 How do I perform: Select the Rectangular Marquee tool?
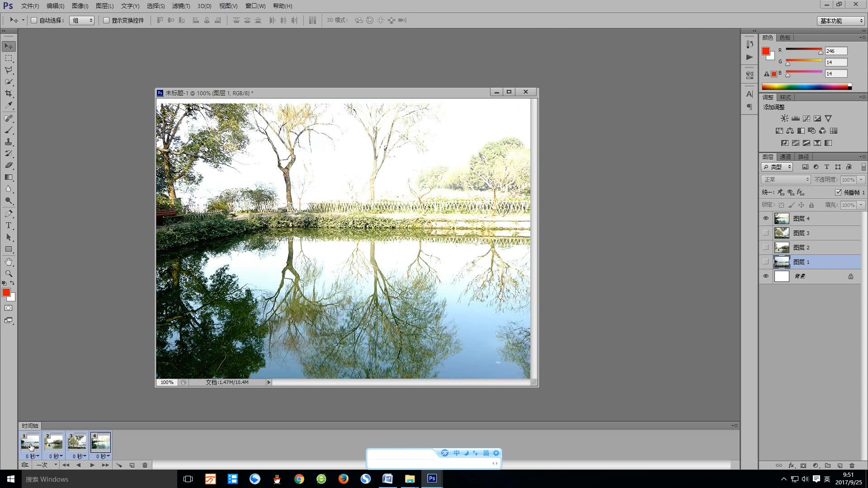tap(9, 58)
